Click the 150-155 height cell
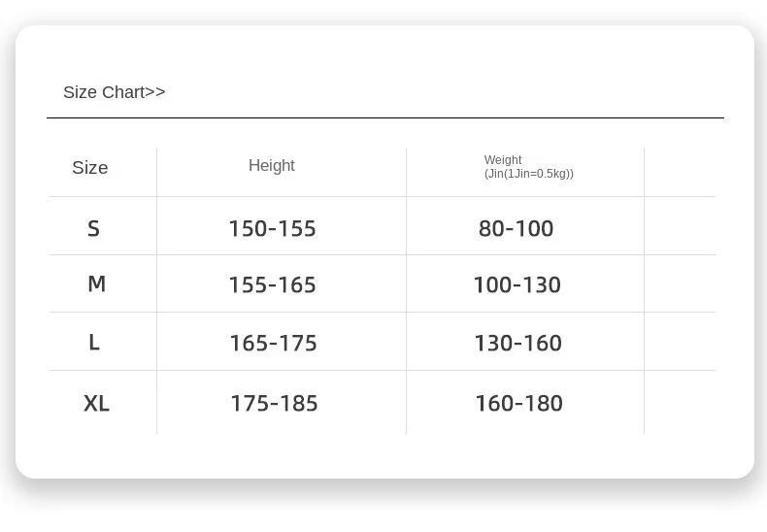This screenshot has height=532, width=767. coord(272,229)
